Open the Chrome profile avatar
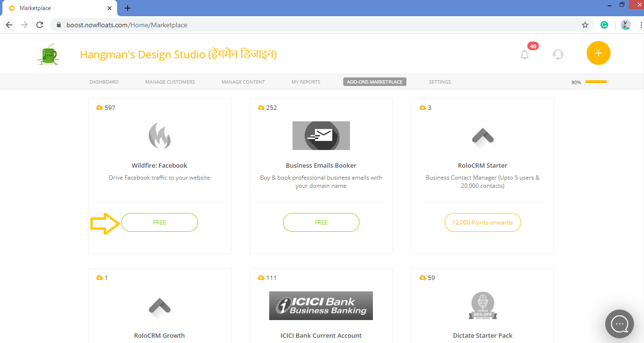644x343 pixels. coord(626,25)
